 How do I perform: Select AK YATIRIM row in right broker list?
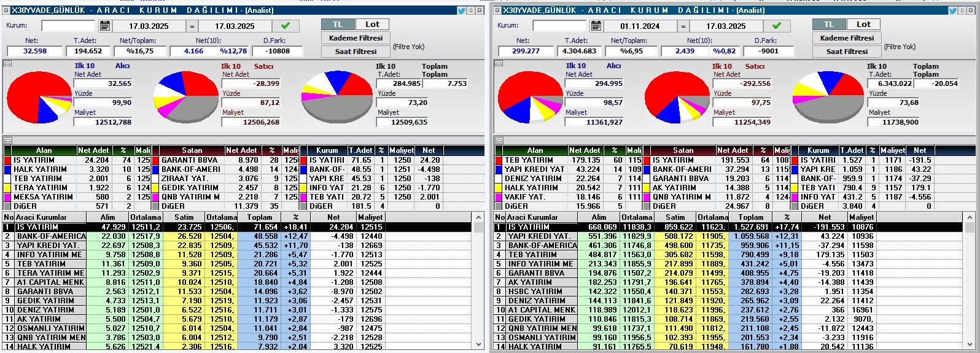coord(729,282)
